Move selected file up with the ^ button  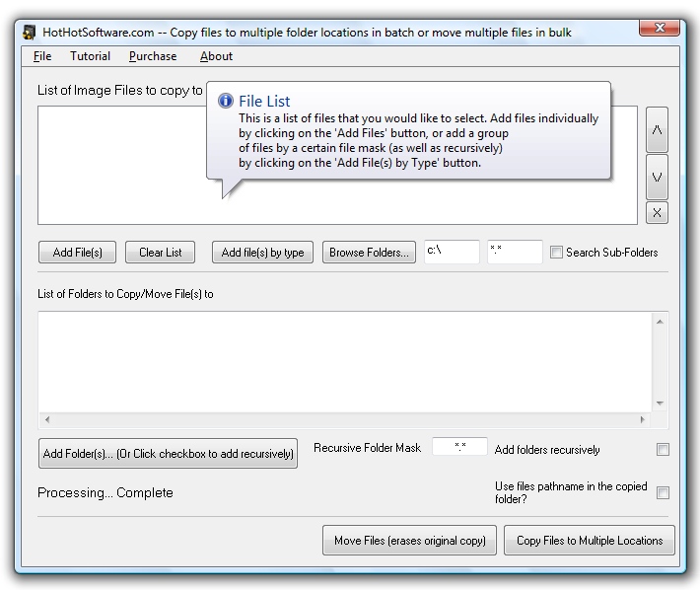click(657, 129)
